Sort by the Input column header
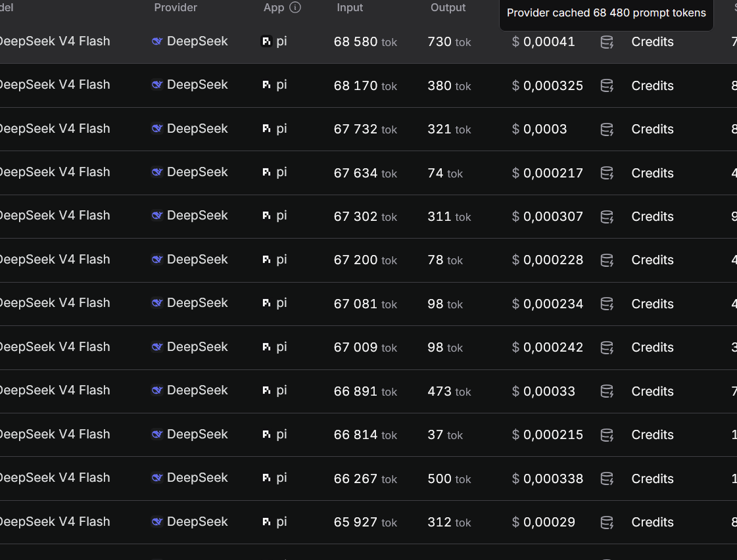The width and height of the screenshot is (737, 560). pyautogui.click(x=350, y=7)
